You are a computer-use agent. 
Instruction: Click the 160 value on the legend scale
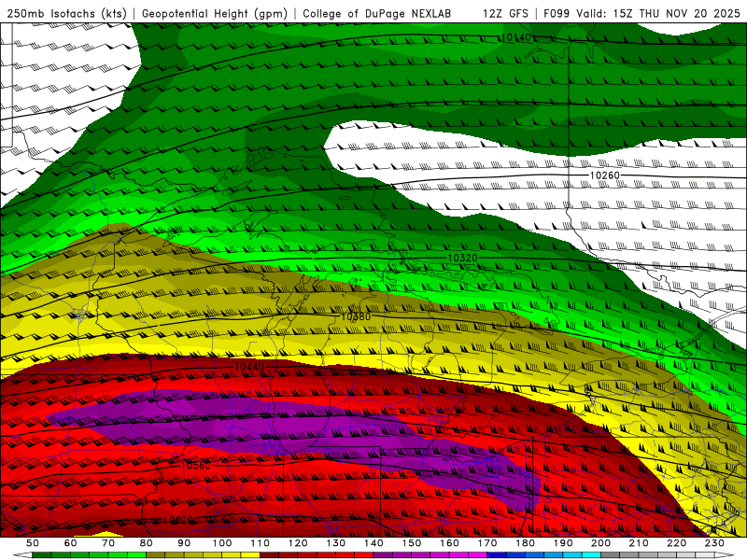click(x=449, y=543)
